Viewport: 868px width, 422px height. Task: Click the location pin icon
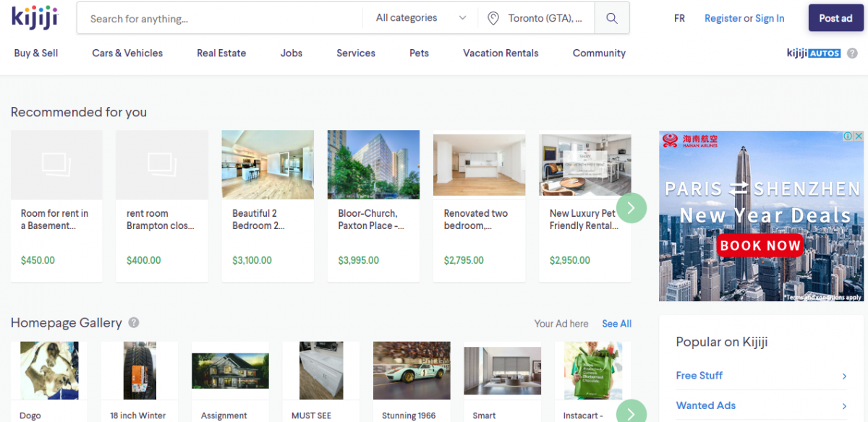(493, 18)
